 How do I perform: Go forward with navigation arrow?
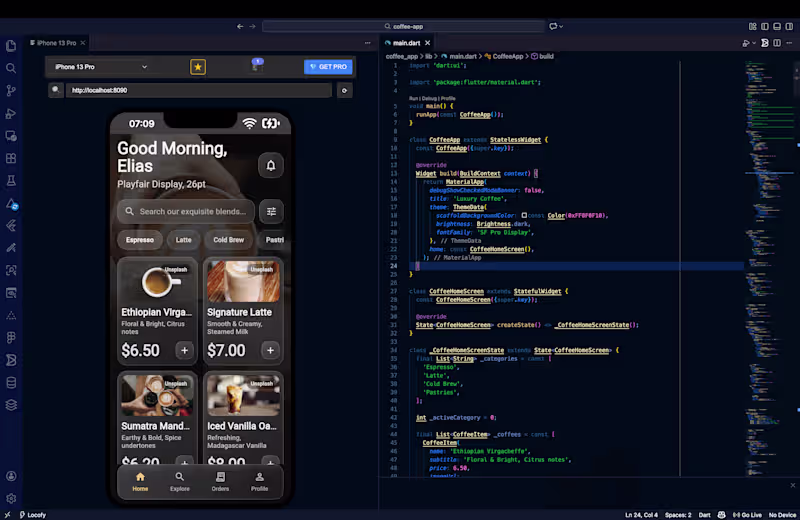(252, 27)
